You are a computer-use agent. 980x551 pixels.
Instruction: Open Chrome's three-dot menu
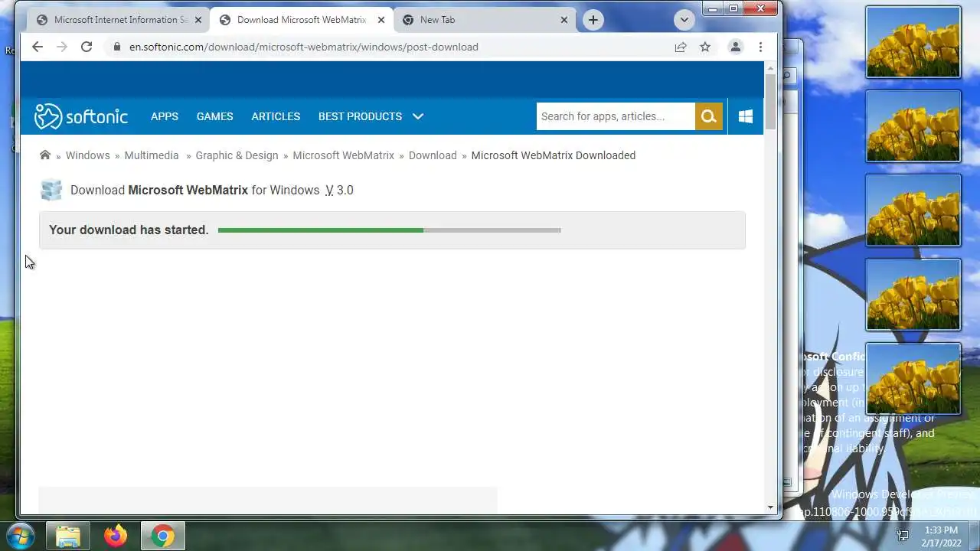click(x=760, y=47)
